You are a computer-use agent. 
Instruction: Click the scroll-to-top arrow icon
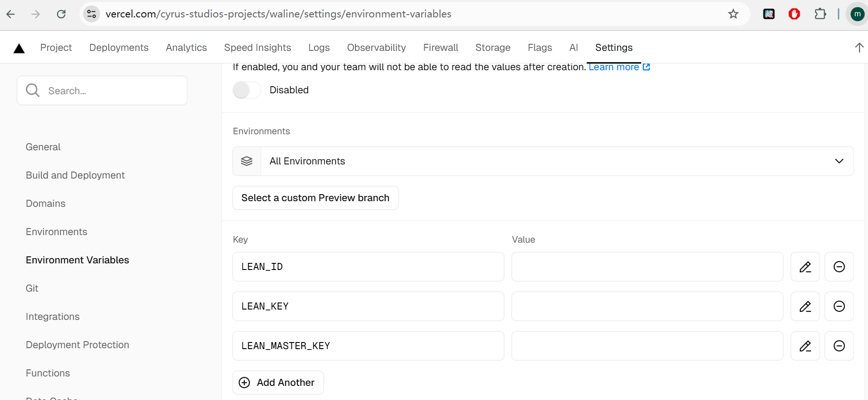(859, 48)
